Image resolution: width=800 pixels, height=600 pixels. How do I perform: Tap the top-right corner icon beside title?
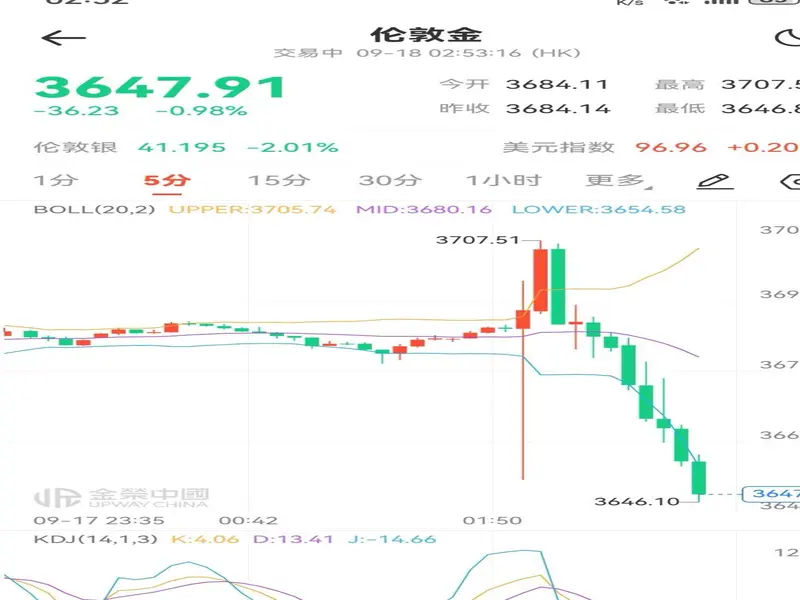788,39
